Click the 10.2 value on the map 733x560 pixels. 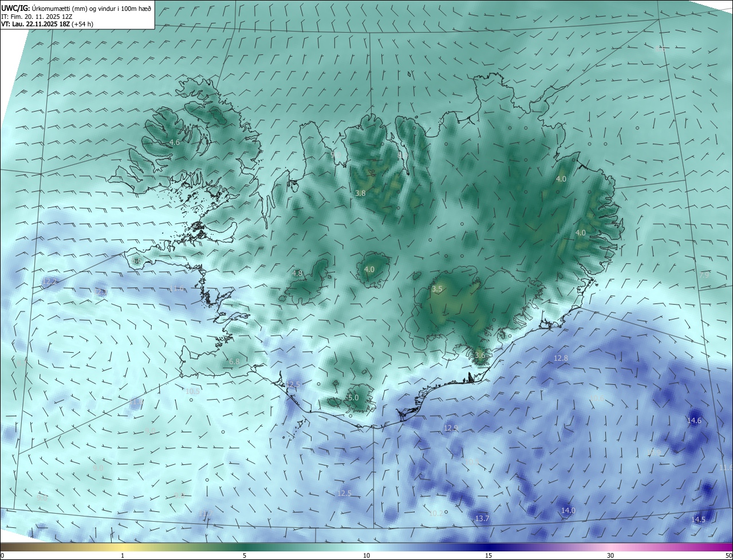pyautogui.click(x=436, y=513)
